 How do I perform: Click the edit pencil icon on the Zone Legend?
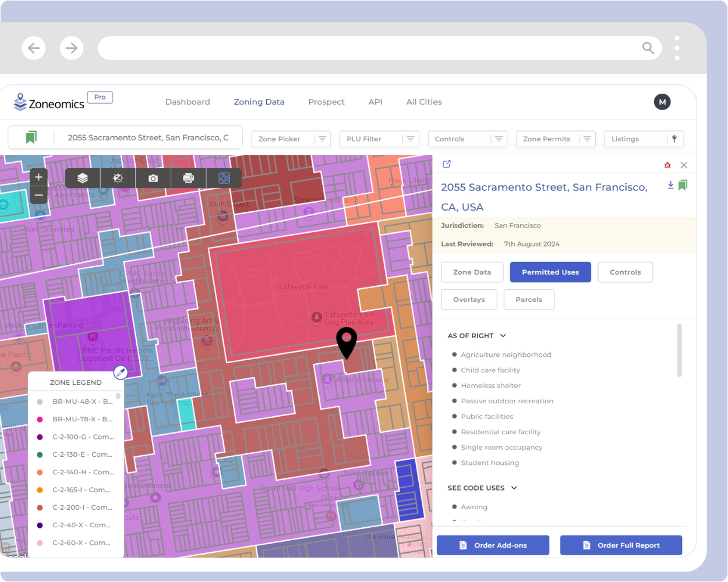(x=121, y=372)
